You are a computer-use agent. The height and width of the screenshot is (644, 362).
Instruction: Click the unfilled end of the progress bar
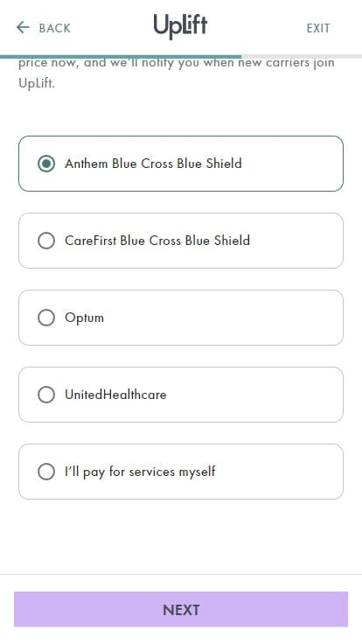pyautogui.click(x=302, y=57)
